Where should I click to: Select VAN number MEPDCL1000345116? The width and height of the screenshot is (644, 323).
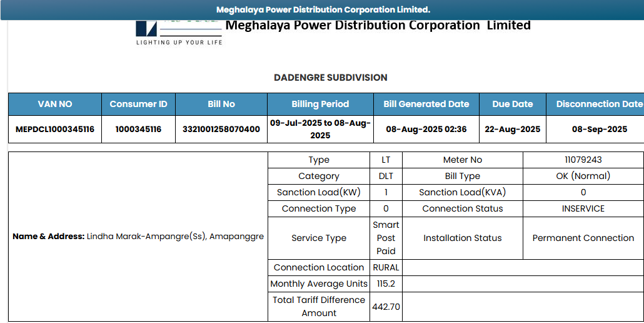(55, 130)
